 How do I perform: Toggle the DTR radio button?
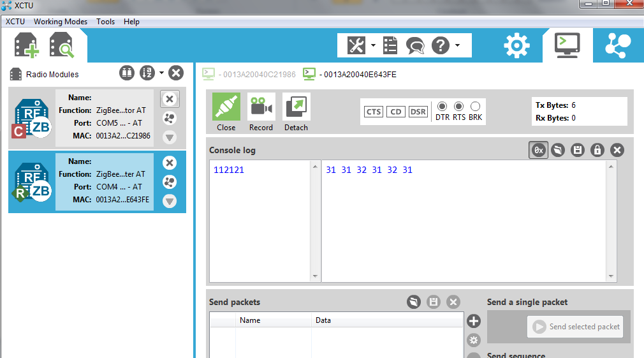pos(443,107)
